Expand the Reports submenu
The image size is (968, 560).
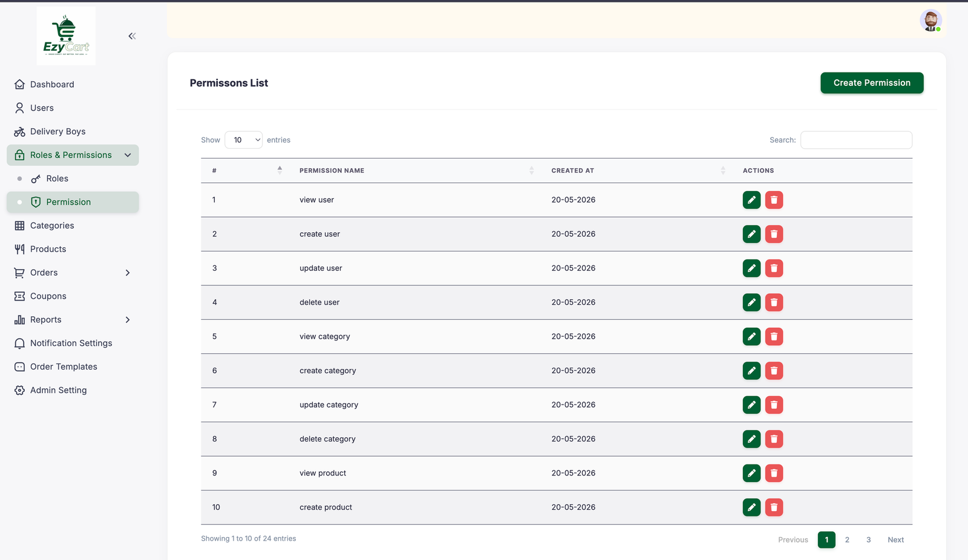[73, 320]
